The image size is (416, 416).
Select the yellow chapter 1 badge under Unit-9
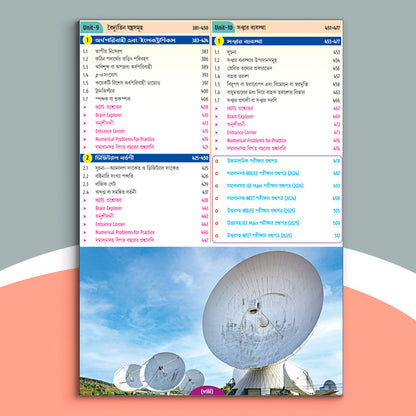click(x=87, y=40)
